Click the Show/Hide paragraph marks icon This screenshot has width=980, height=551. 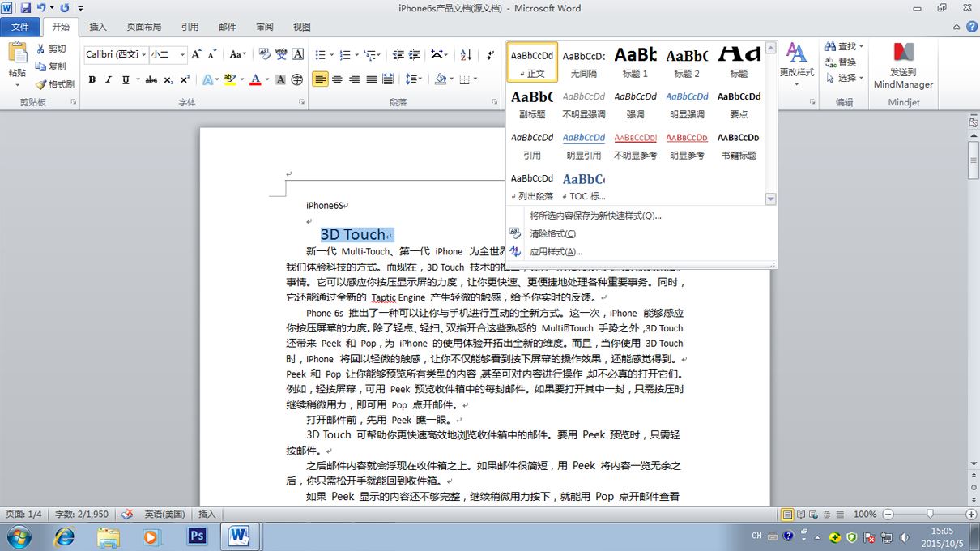tap(490, 54)
